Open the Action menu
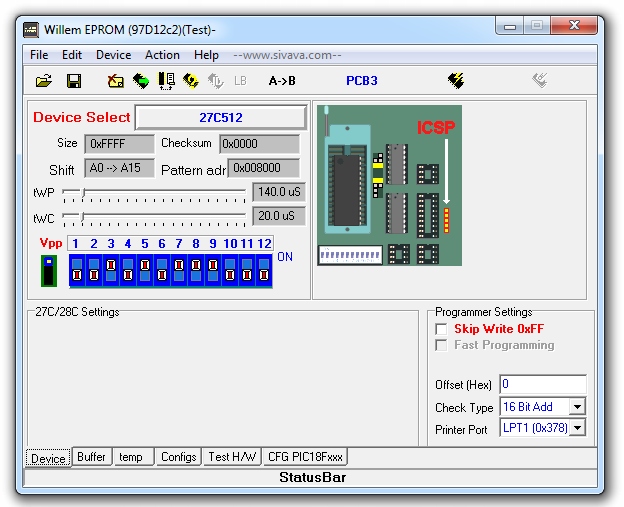 click(x=162, y=55)
